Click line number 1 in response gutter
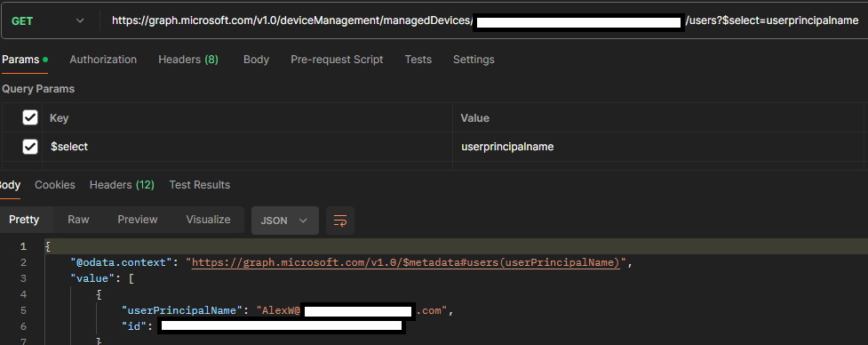This screenshot has width=868, height=345. 23,246
